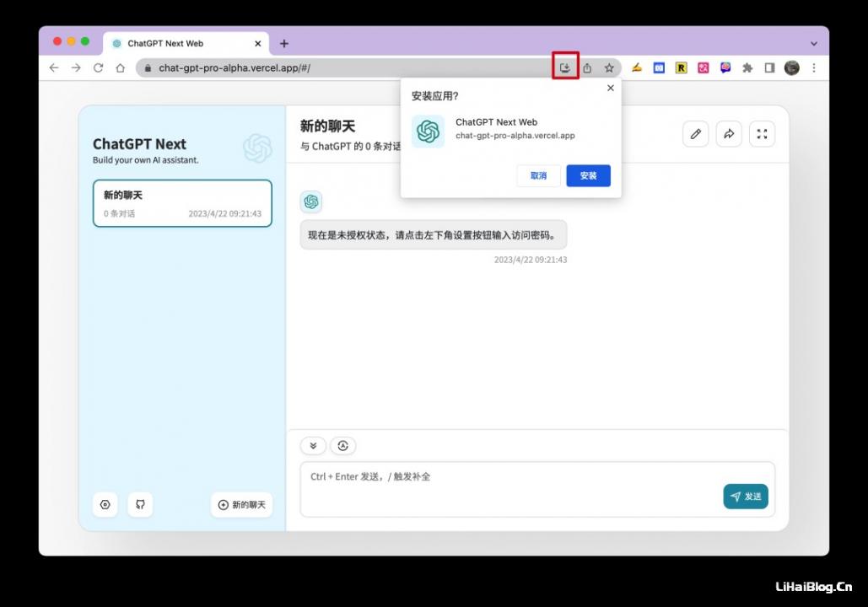Open a new browser tab

point(284,43)
